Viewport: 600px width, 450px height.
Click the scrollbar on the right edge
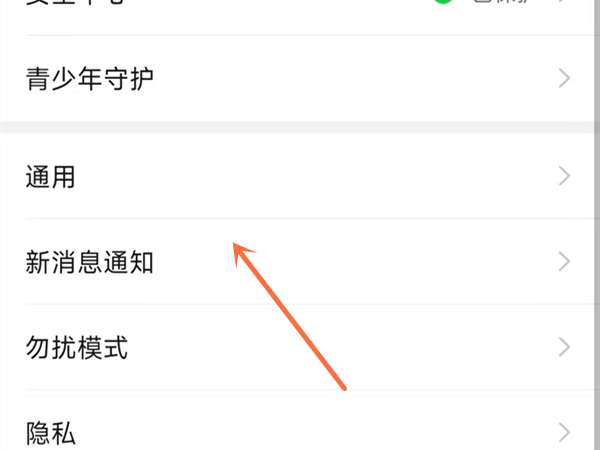click(x=597, y=225)
